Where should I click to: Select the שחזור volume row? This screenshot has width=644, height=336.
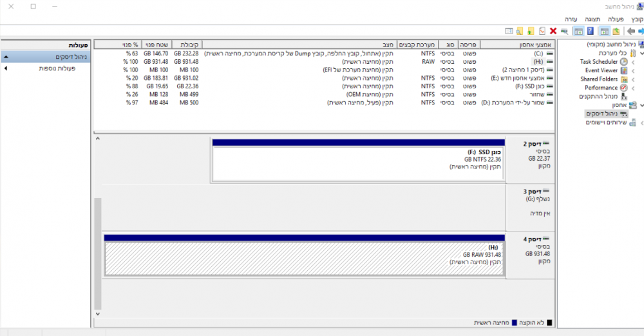(324, 95)
